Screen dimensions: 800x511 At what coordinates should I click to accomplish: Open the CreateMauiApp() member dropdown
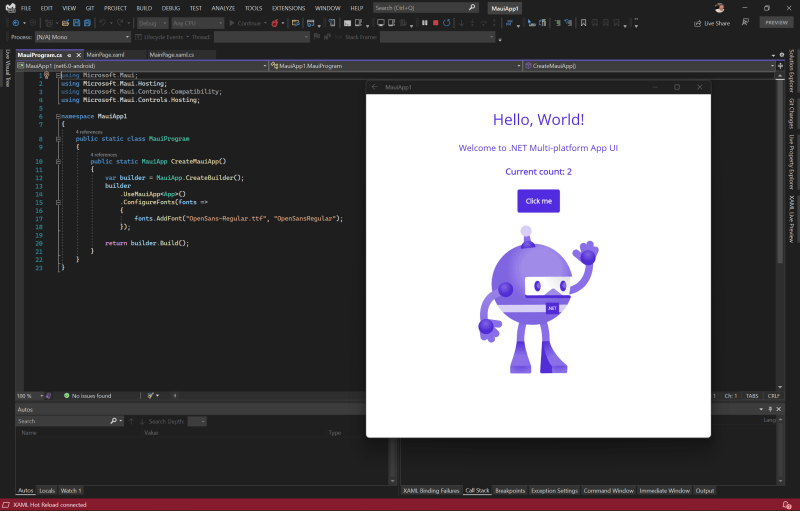648,66
